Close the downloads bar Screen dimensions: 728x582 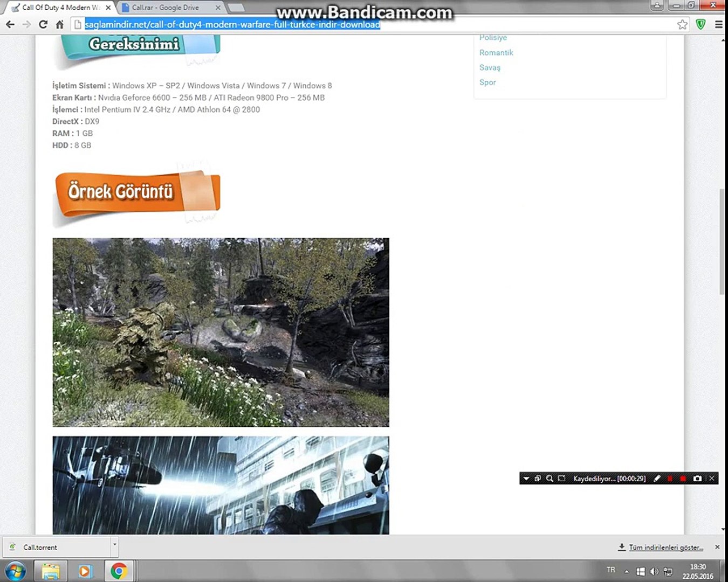point(717,547)
